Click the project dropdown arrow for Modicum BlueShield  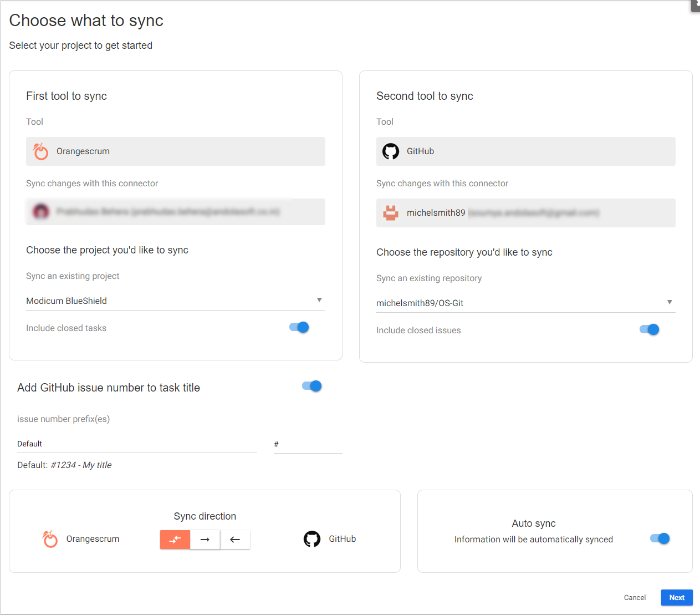click(x=319, y=300)
